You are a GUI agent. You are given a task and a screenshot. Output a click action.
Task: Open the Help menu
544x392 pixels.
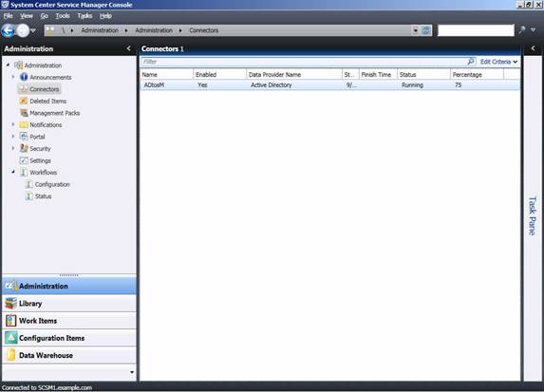point(105,16)
